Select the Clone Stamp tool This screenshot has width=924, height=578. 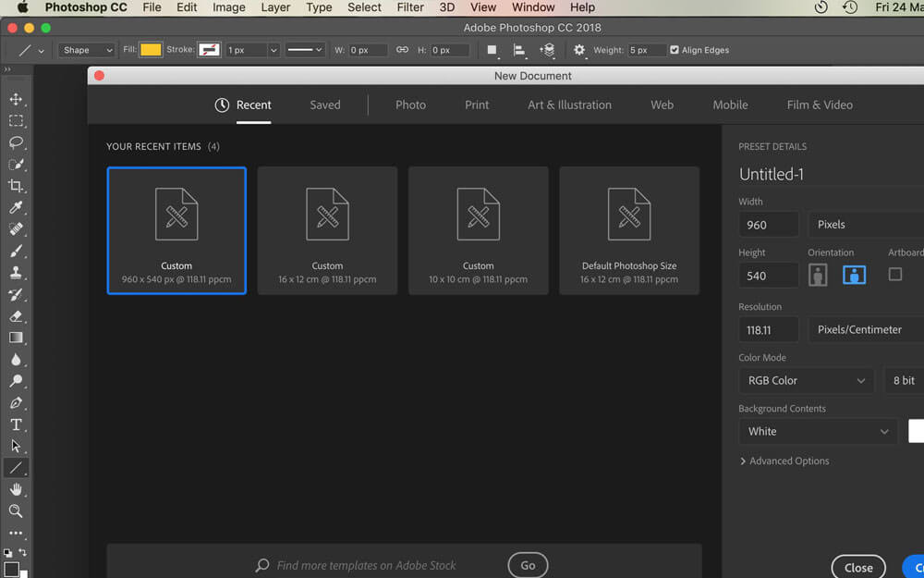(16, 273)
